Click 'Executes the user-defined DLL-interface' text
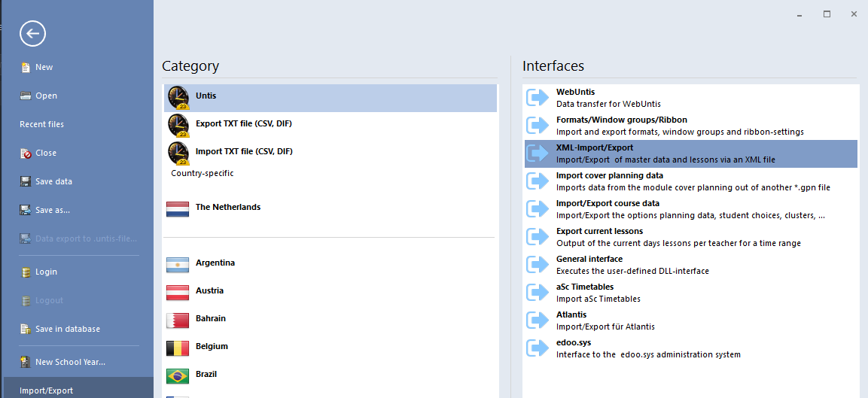 tap(632, 272)
